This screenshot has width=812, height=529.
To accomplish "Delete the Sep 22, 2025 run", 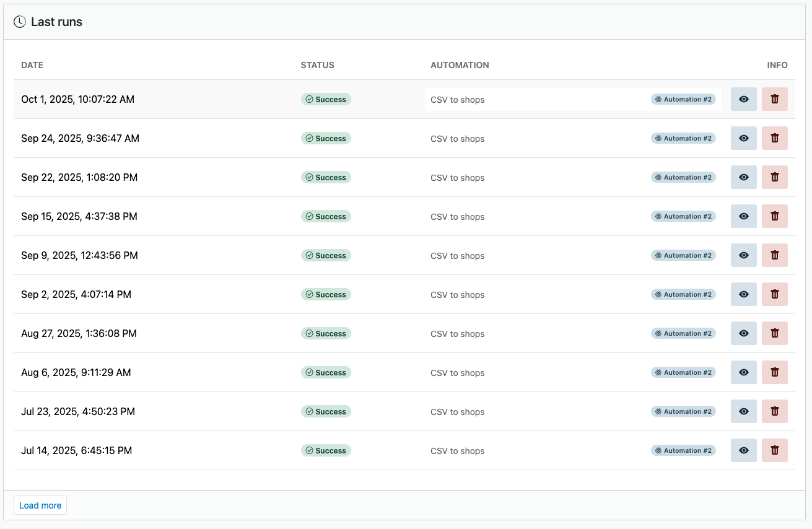I will [x=775, y=177].
